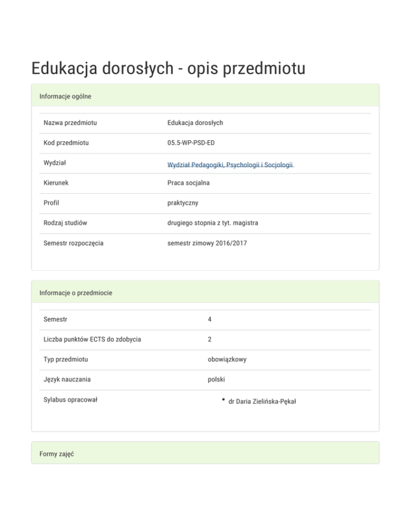
Task: Click the page title Edukacja dorosłych - opis przedmiotu
Action: 168,69
